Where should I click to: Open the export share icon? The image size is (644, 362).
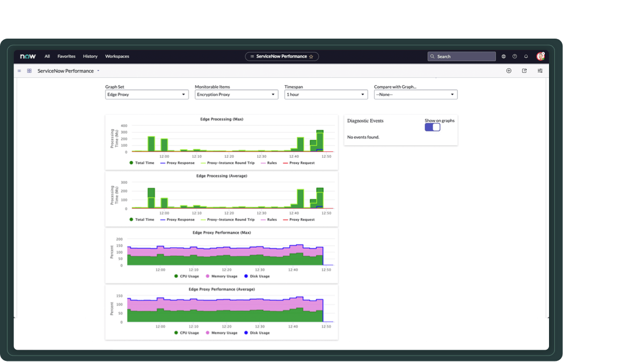pos(524,70)
